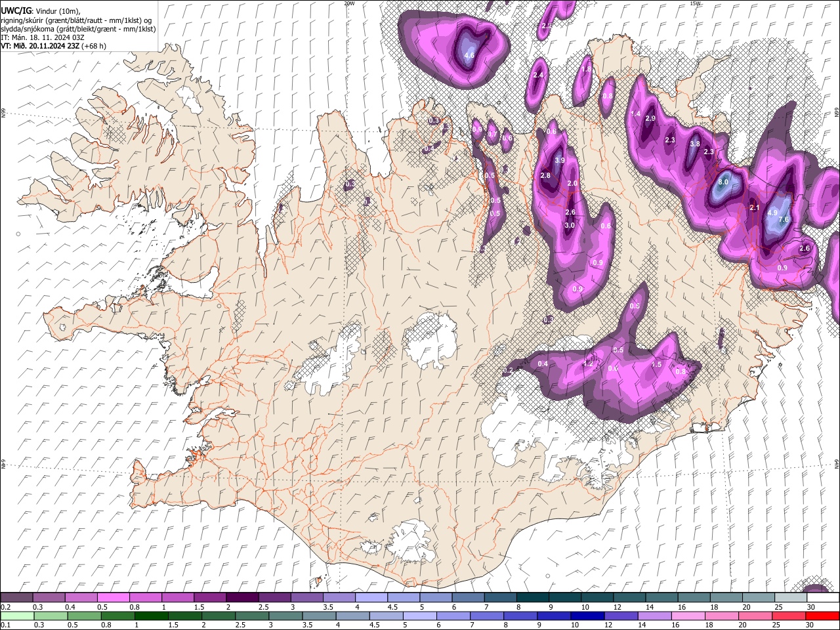
Task: Click the 2.1 value on the map
Action: tap(754, 208)
